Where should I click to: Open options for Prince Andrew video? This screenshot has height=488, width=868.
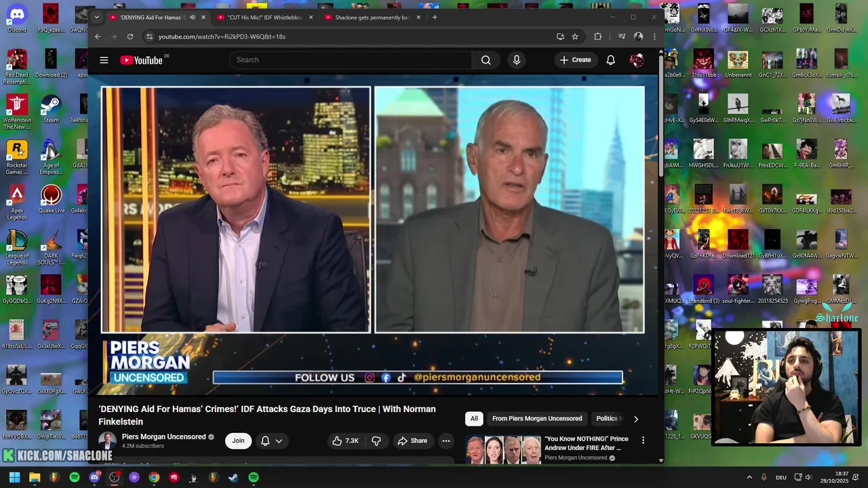pyautogui.click(x=643, y=440)
